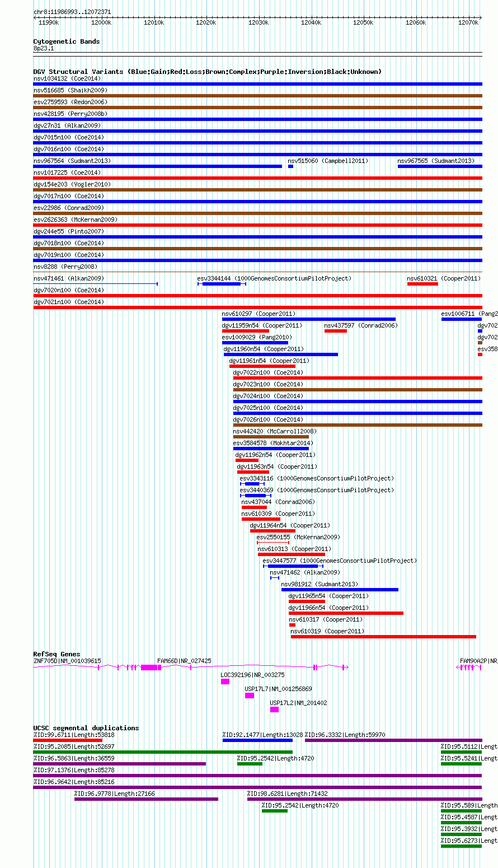
Task: Click variant label nsv967564 (Sudmant2013)
Action: [x=72, y=161]
